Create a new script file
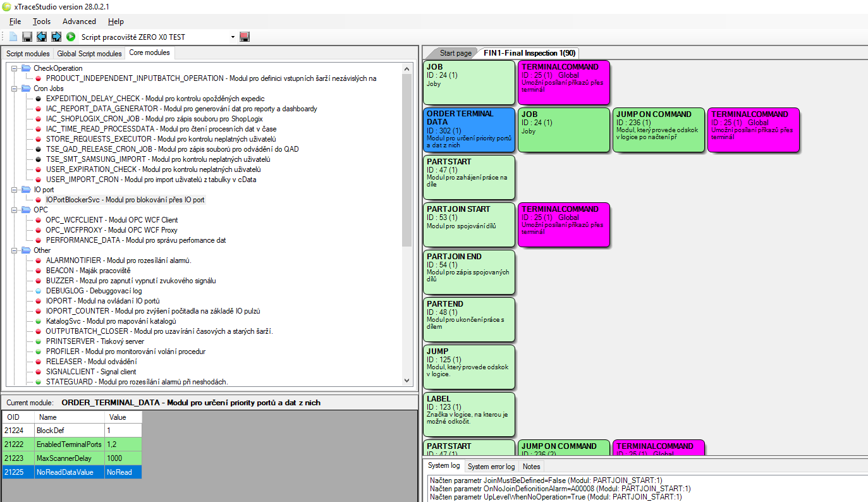Screen dimensions: 868x502 coord(11,36)
